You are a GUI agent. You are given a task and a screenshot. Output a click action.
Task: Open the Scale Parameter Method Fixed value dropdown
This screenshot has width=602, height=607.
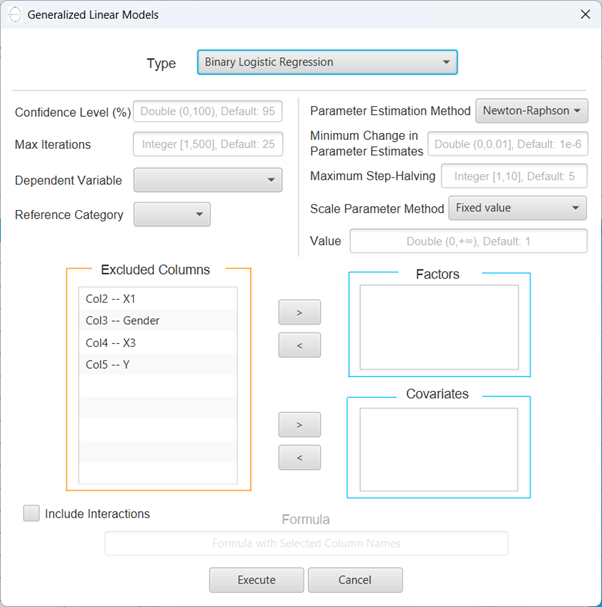click(517, 208)
